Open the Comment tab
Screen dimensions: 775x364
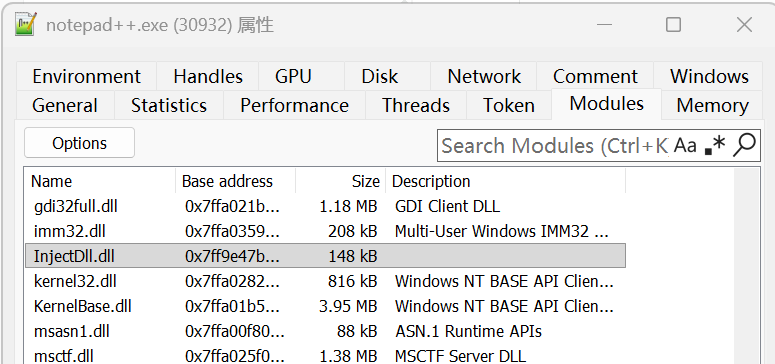[x=595, y=76]
